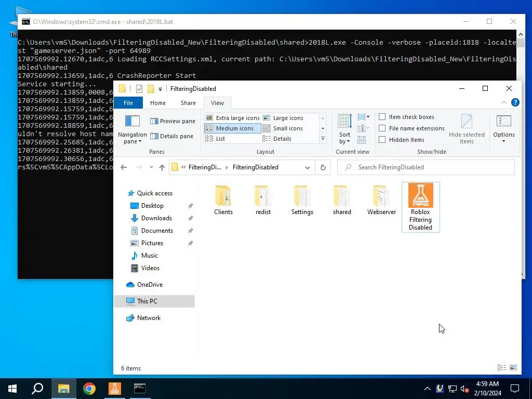
Task: Click Hide selected items button
Action: 467,129
